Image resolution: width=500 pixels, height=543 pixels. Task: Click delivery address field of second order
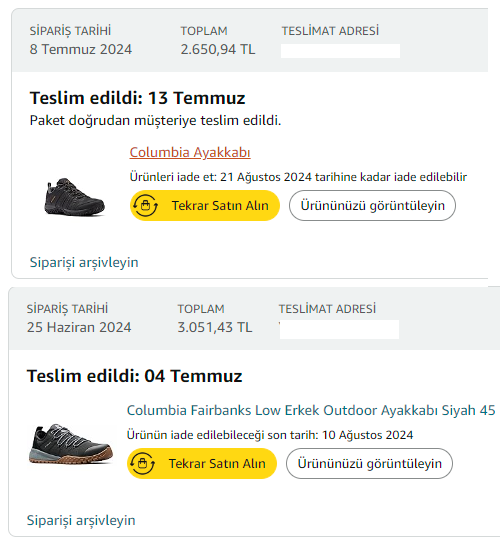pyautogui.click(x=339, y=329)
